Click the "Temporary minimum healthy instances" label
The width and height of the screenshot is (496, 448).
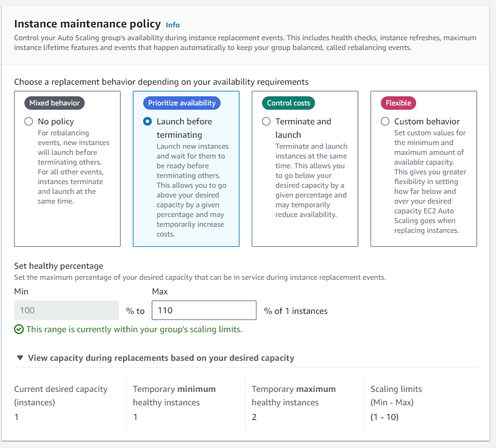click(174, 396)
